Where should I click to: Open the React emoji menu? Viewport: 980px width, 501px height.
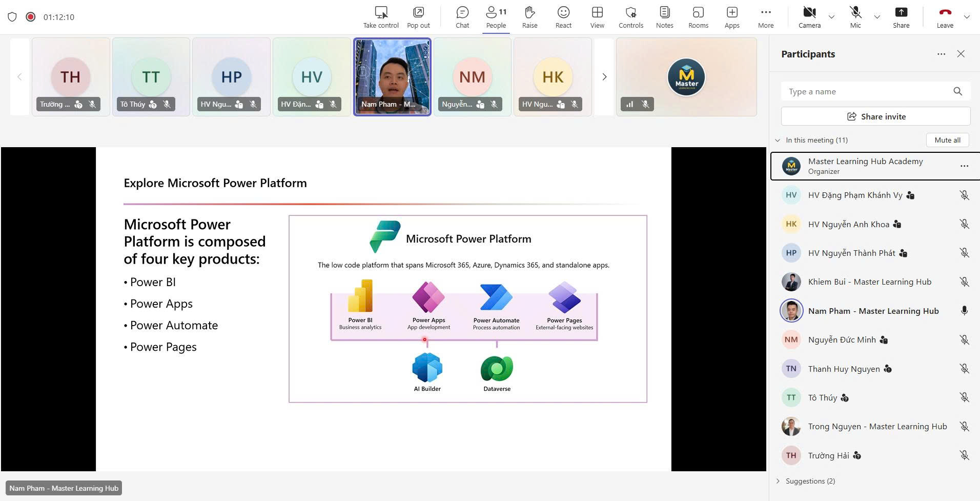563,17
